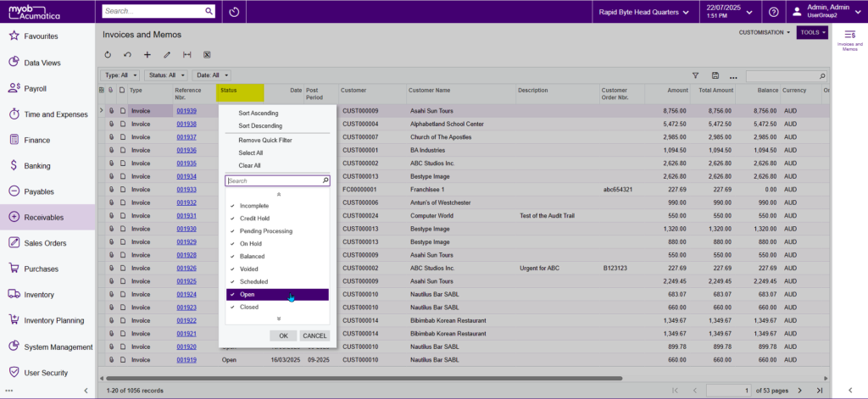Open the Payables module

(x=38, y=191)
